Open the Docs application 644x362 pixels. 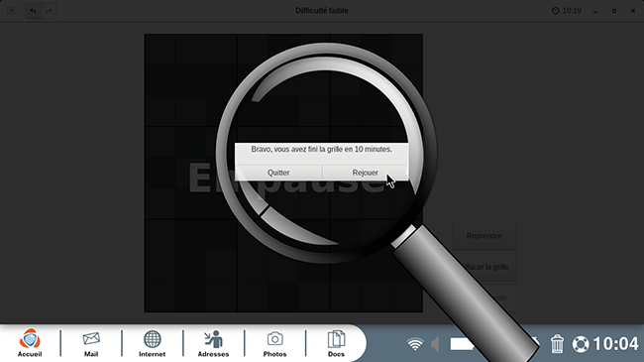tap(336, 343)
